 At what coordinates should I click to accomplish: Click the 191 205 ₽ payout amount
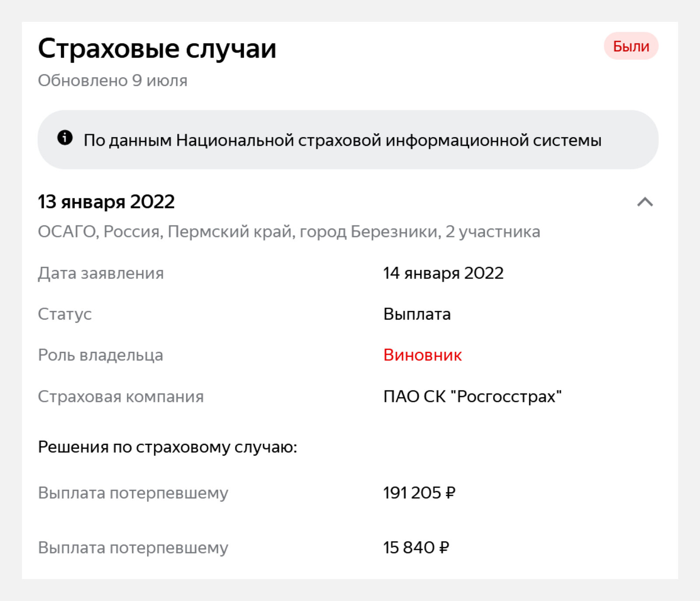(x=419, y=493)
